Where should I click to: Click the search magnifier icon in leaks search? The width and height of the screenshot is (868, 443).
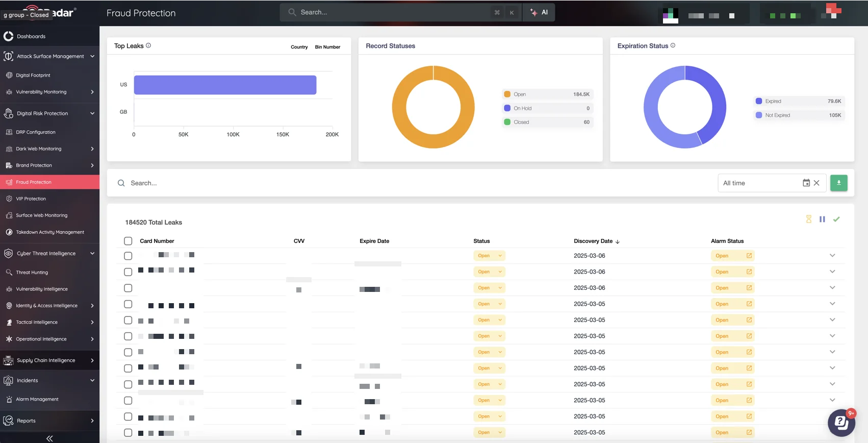point(121,183)
